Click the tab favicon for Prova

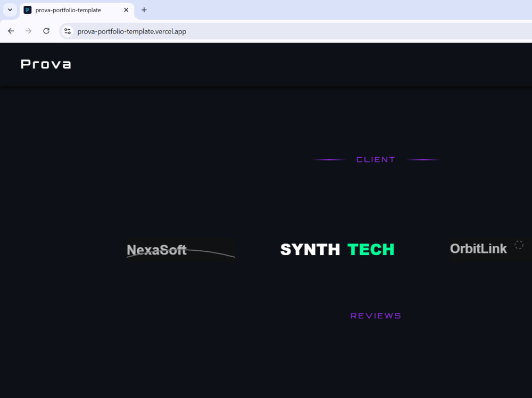28,10
